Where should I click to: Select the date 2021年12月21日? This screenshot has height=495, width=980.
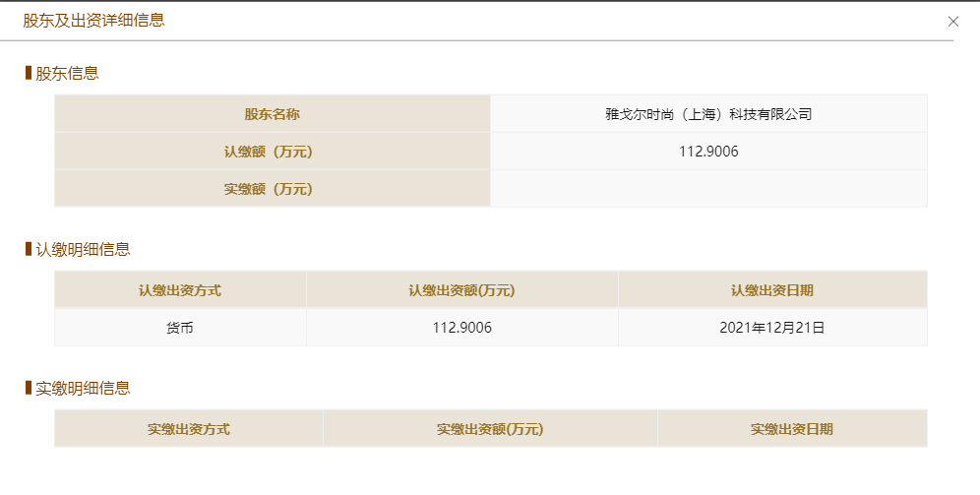[772, 328]
